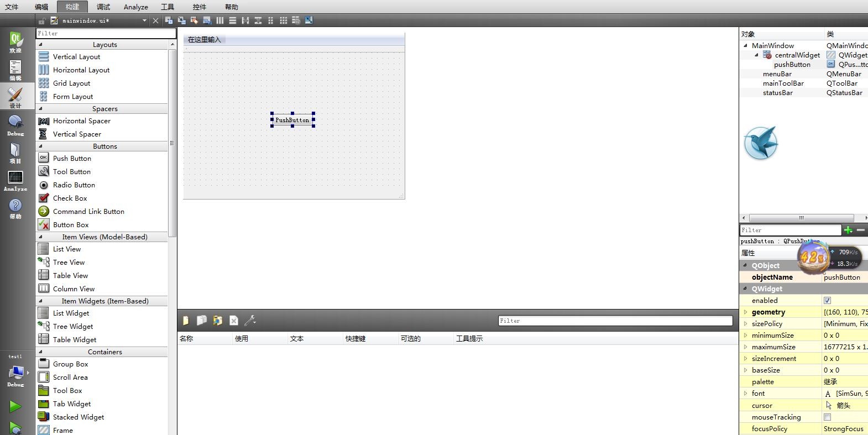Select Horizontal Spacer in the widget box

click(x=82, y=121)
